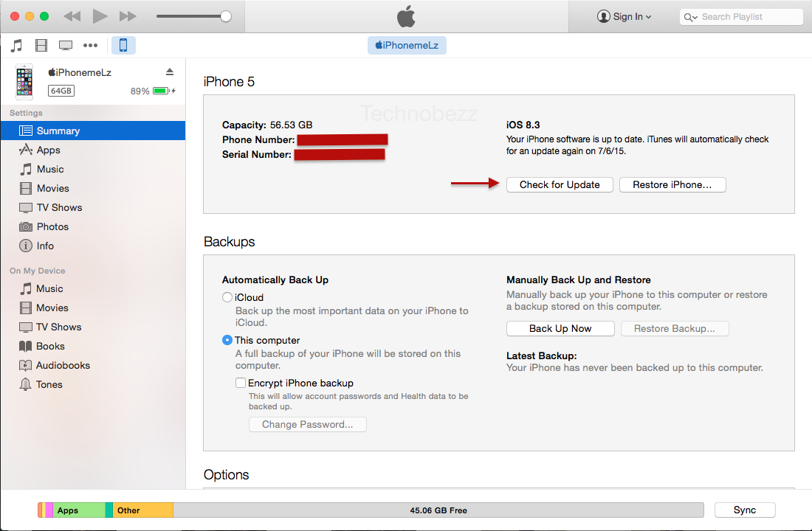Open the Music library icon in toolbar
Viewport: 812px width, 531px height.
(x=16, y=46)
